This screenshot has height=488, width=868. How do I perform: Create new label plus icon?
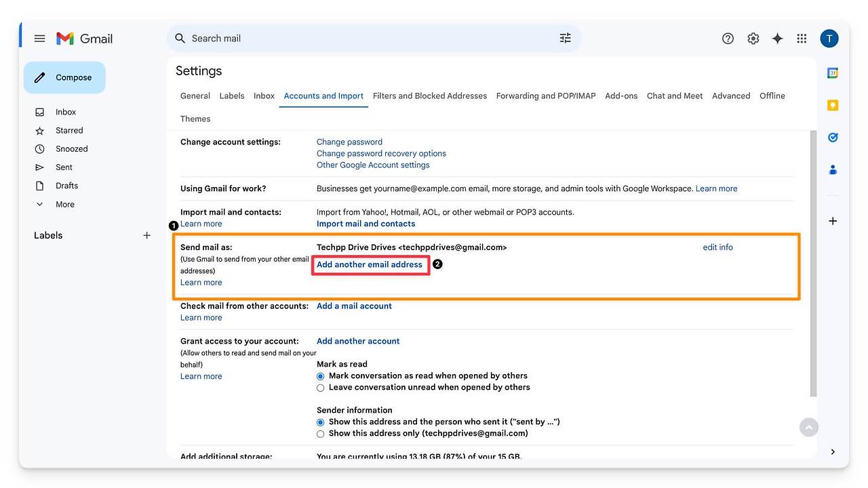coord(146,235)
